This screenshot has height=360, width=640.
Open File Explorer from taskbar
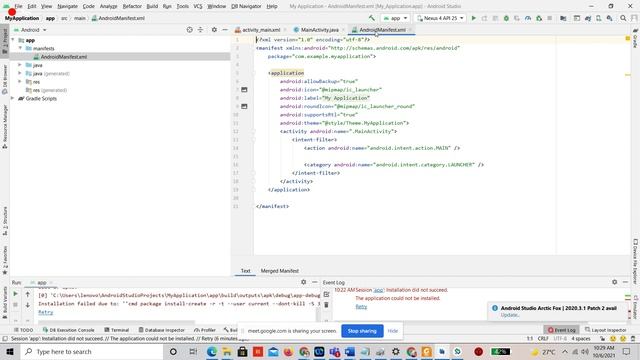click(227, 351)
